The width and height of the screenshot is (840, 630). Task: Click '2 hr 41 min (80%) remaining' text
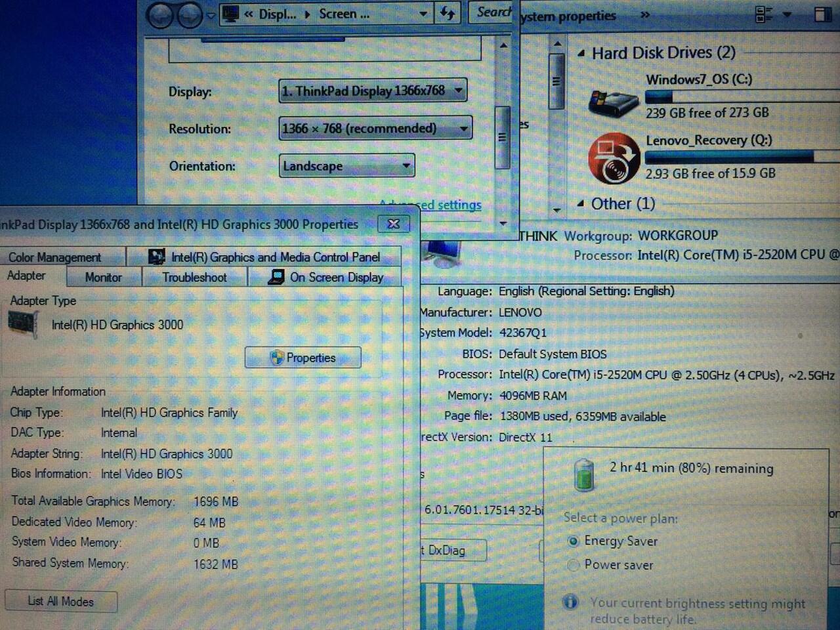[692, 468]
